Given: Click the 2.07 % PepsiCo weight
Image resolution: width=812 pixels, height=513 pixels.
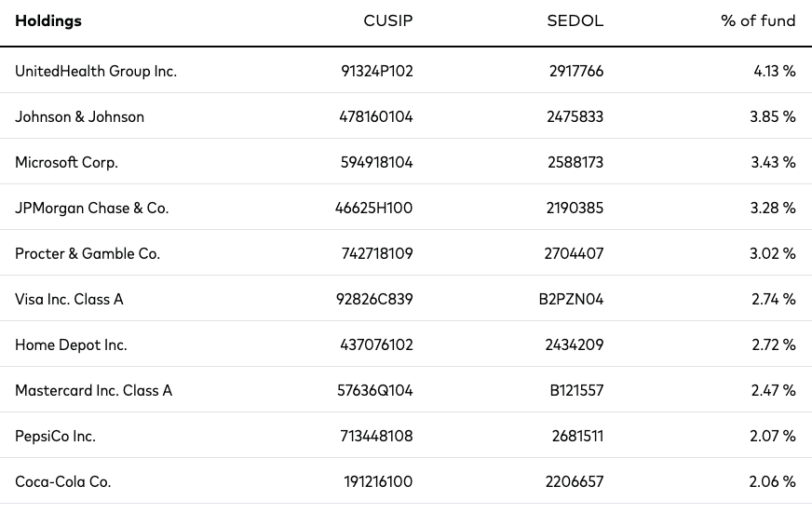Looking at the screenshot, I should pyautogui.click(x=773, y=436).
